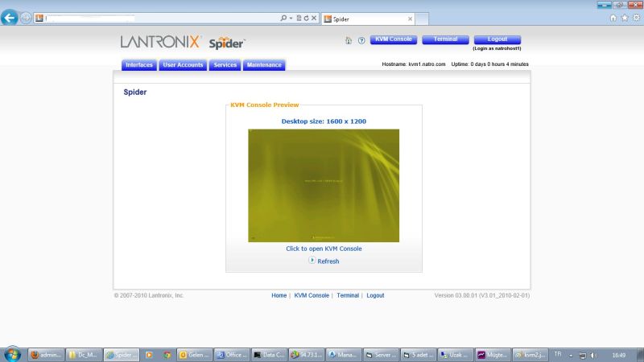This screenshot has height=362, width=644.
Task: Click the Windows Start orb
Action: point(12,354)
